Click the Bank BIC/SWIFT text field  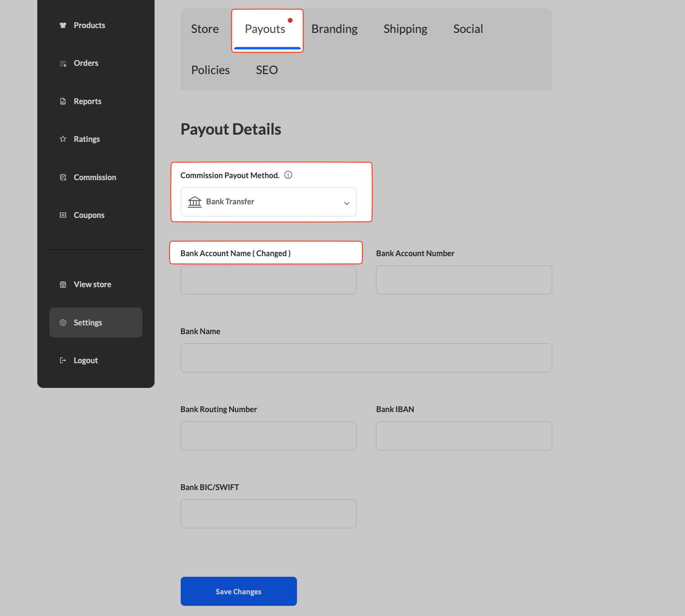pyautogui.click(x=268, y=514)
